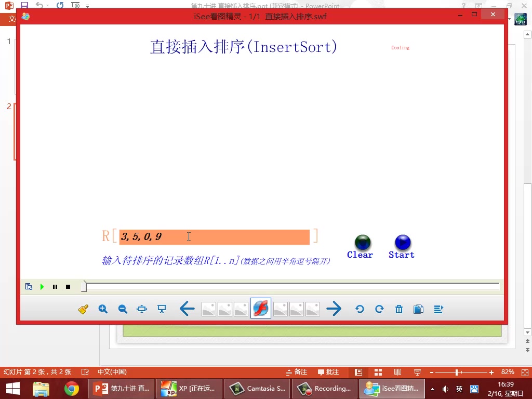Select the Zoom In magnifier tool
532x399 pixels.
click(x=103, y=309)
